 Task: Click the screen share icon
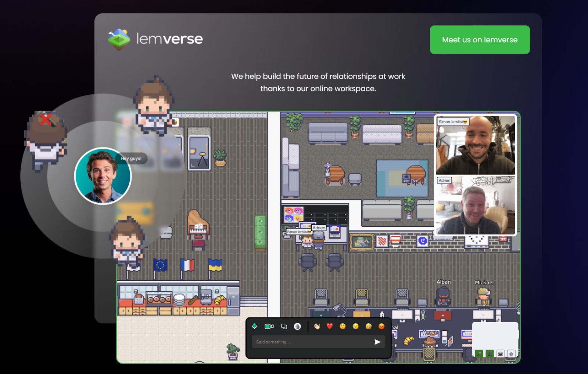[284, 326]
